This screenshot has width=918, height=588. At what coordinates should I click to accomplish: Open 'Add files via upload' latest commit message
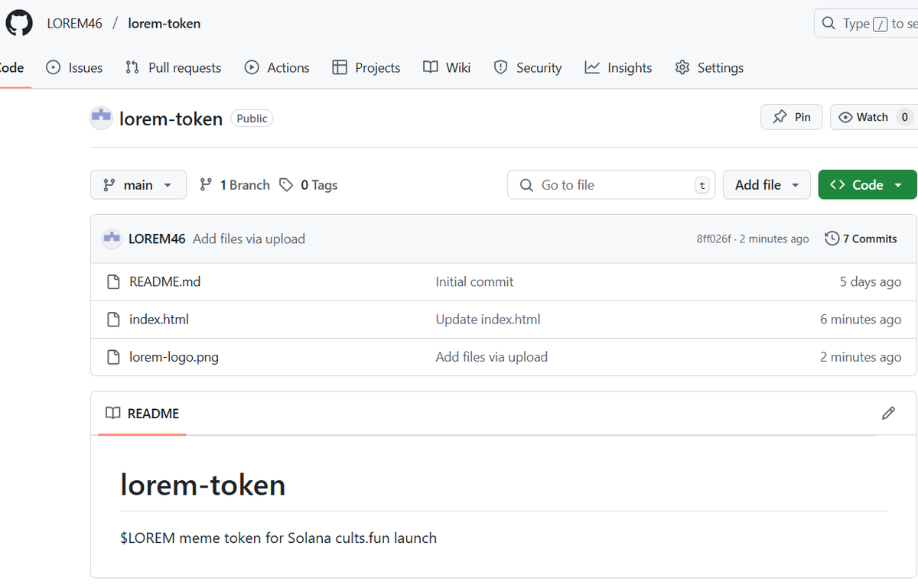pos(249,239)
